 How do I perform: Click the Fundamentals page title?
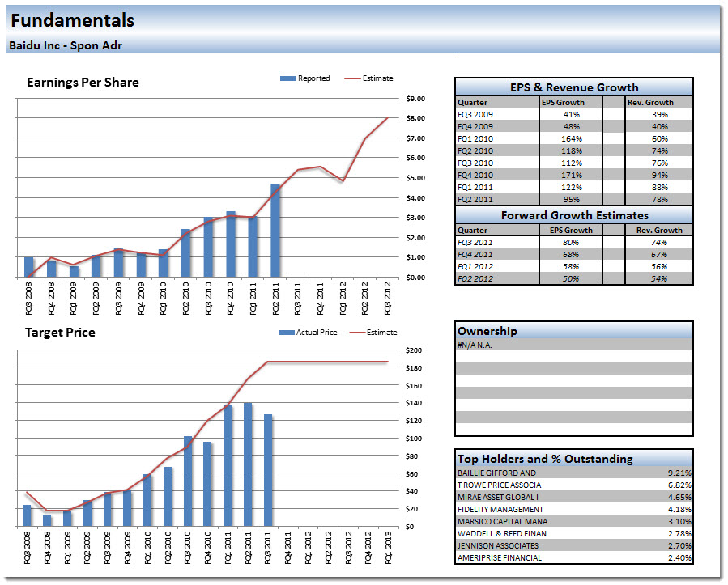coord(72,21)
